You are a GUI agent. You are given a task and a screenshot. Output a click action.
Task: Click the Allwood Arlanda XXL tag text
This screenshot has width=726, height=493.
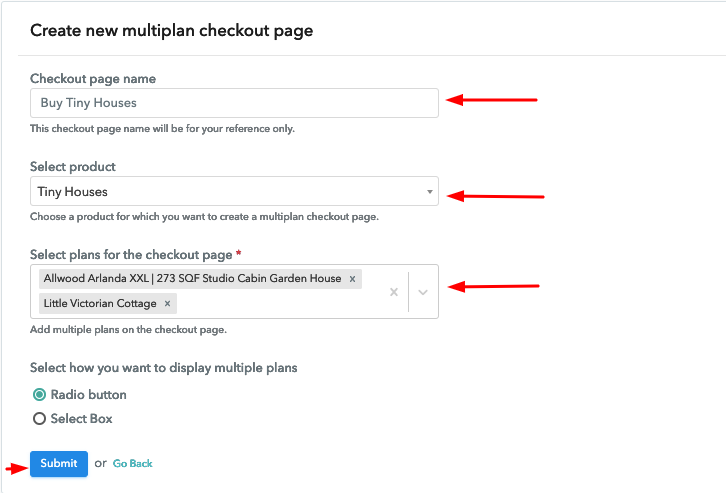click(192, 278)
